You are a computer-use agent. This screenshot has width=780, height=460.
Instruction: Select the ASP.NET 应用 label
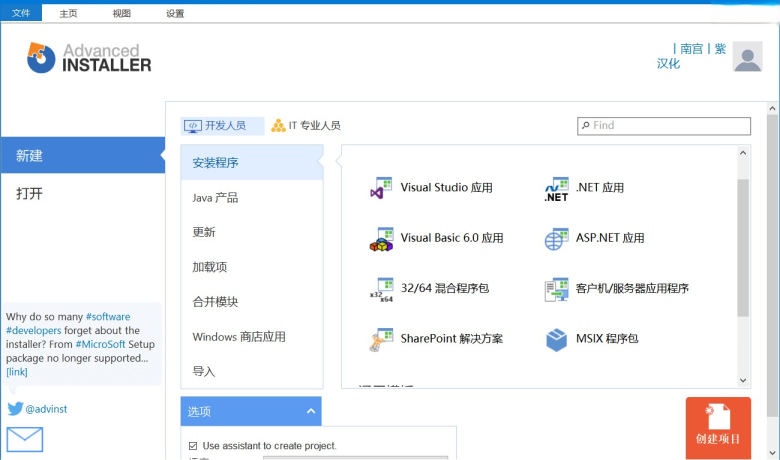pos(610,238)
